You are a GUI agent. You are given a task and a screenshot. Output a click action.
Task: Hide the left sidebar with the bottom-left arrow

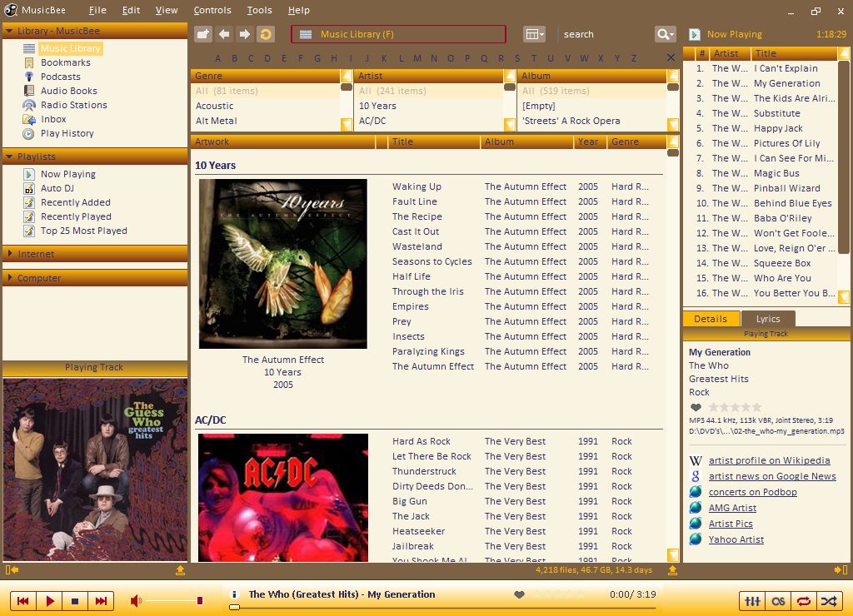(12, 569)
